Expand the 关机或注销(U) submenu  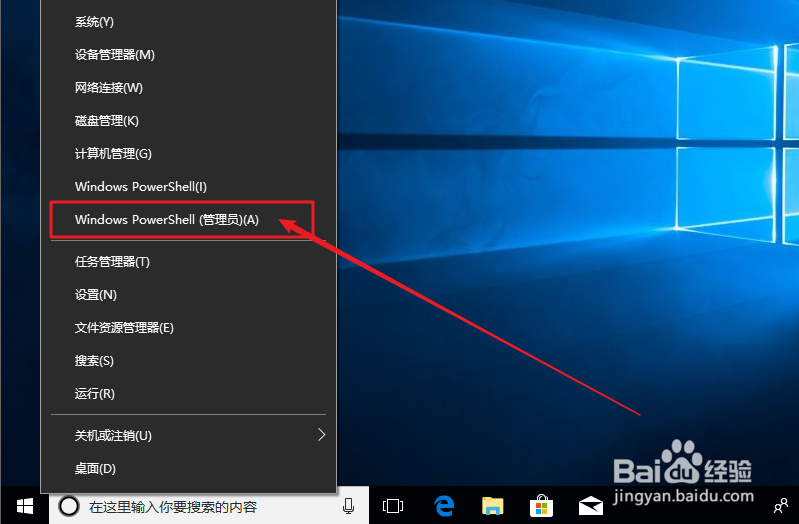pos(189,435)
